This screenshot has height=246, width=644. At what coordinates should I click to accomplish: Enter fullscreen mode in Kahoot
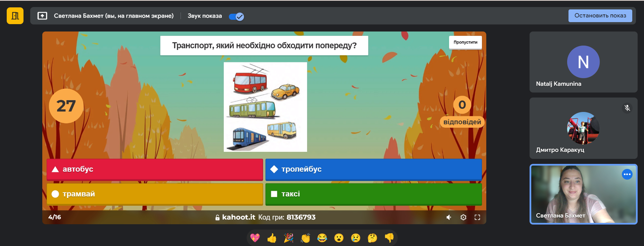point(477,217)
